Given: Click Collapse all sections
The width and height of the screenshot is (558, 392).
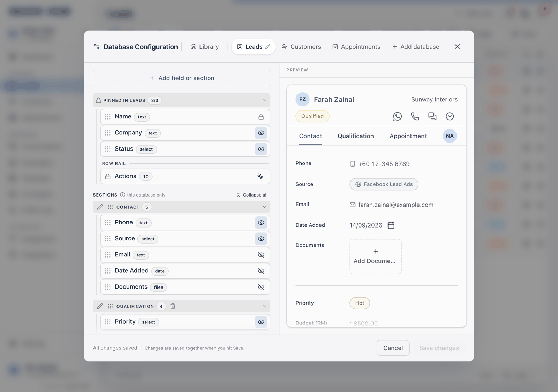Looking at the screenshot, I should tap(252, 195).
